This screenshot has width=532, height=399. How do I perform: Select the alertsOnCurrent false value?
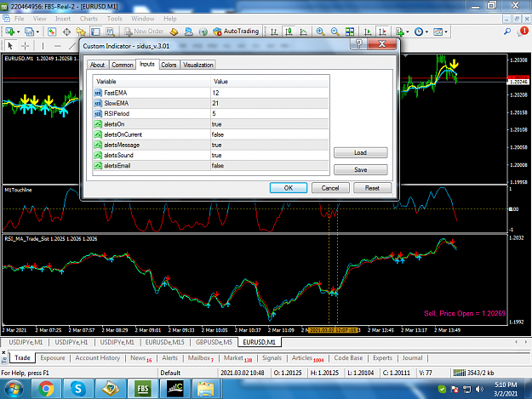point(270,134)
